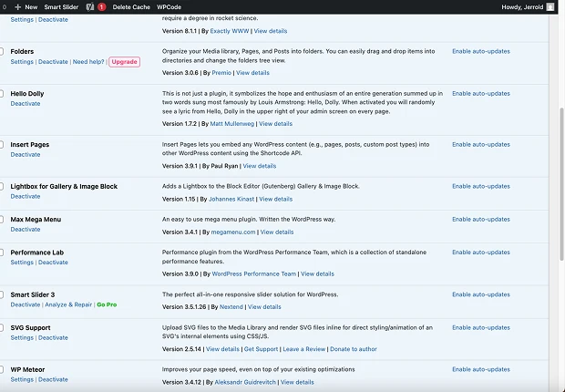Open Settings for the Folders plugin
The width and height of the screenshot is (565, 392).
click(x=22, y=62)
